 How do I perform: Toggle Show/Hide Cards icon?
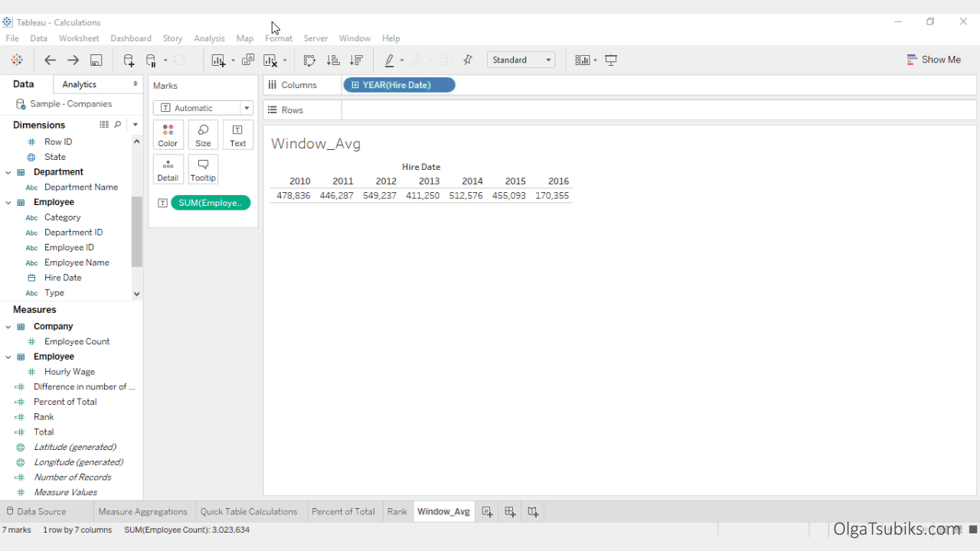click(x=583, y=60)
